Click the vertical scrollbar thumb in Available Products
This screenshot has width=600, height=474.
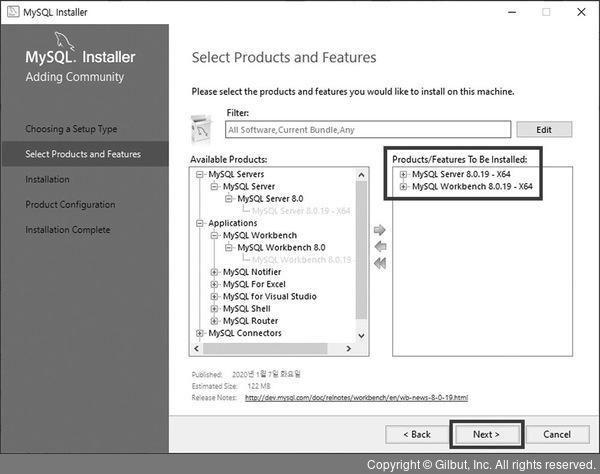(361, 250)
